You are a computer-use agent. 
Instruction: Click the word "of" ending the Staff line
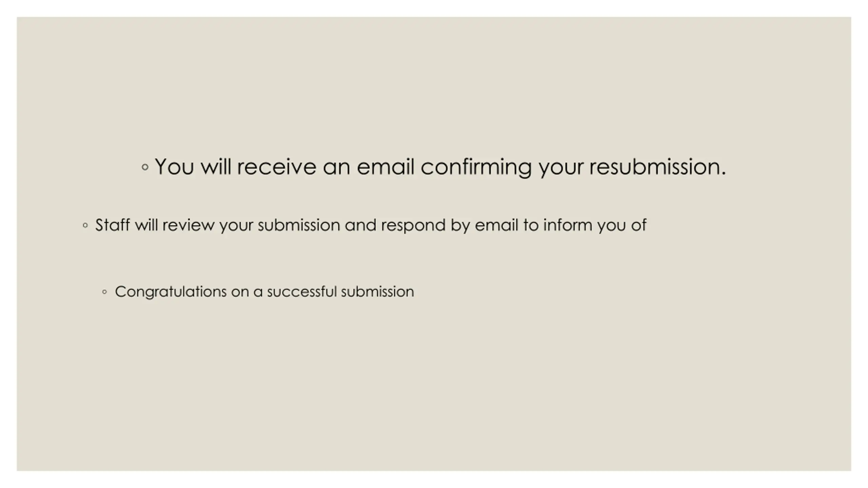point(639,225)
